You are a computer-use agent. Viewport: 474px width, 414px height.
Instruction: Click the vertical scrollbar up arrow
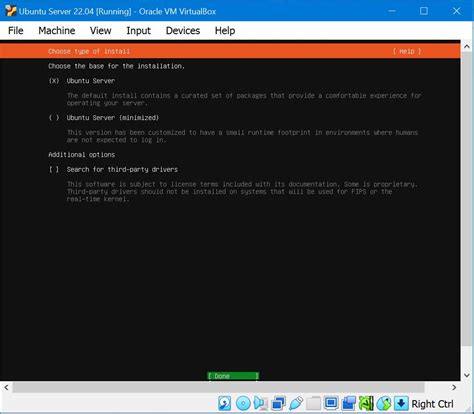coord(467,47)
